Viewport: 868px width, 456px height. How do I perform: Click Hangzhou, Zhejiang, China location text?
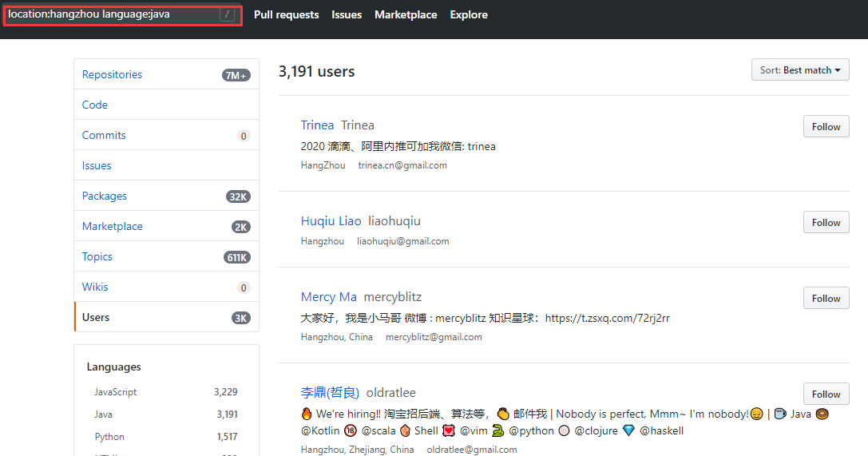(x=357, y=450)
